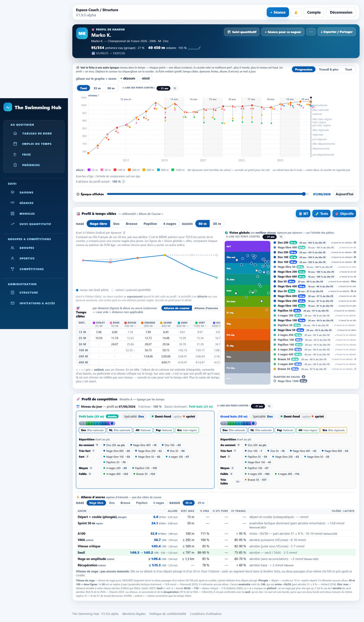Click info icon next to écart à l'étalon
Image resolution: width=364 pixels, height=622 pixels.
pyautogui.click(x=124, y=233)
